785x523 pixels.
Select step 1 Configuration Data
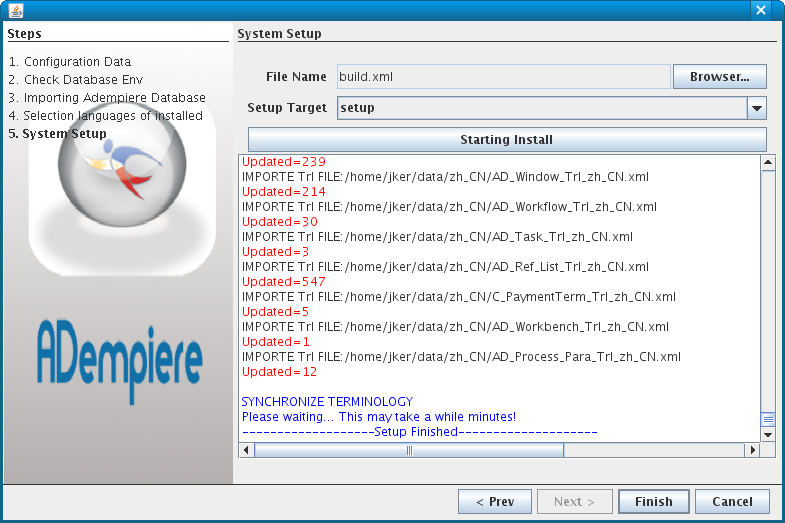pyautogui.click(x=70, y=62)
